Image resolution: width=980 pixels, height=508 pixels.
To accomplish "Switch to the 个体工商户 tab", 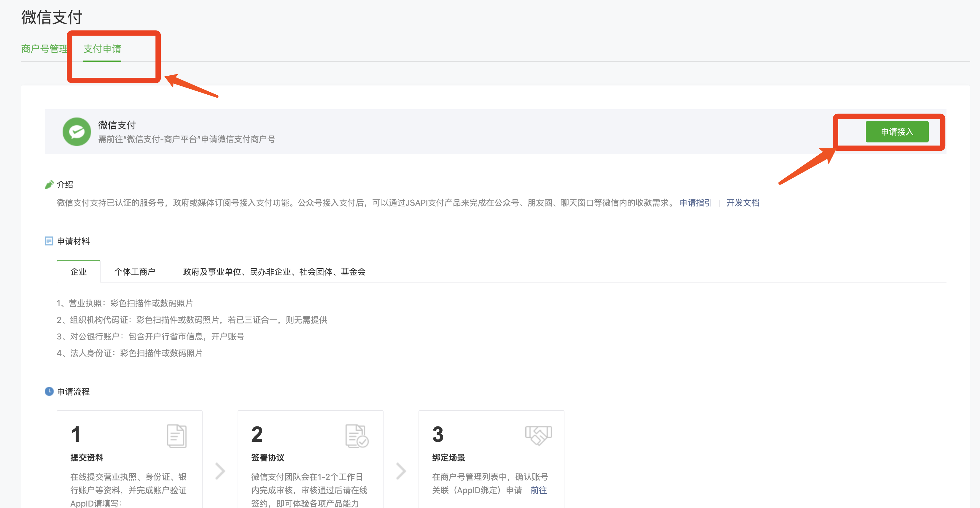I will coord(135,272).
